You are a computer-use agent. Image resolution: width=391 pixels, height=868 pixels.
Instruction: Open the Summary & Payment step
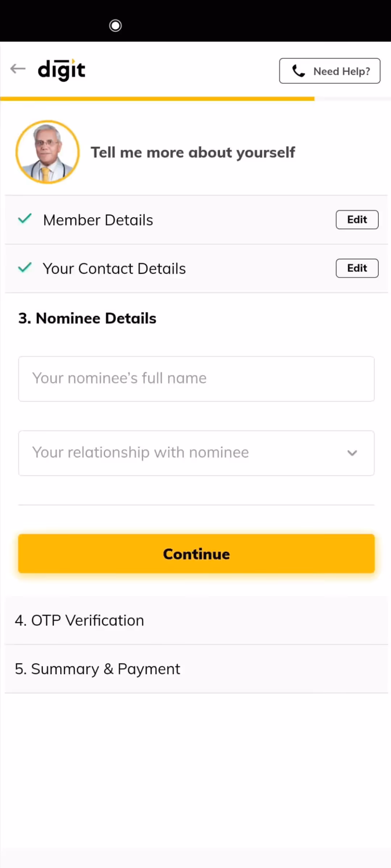pos(97,669)
